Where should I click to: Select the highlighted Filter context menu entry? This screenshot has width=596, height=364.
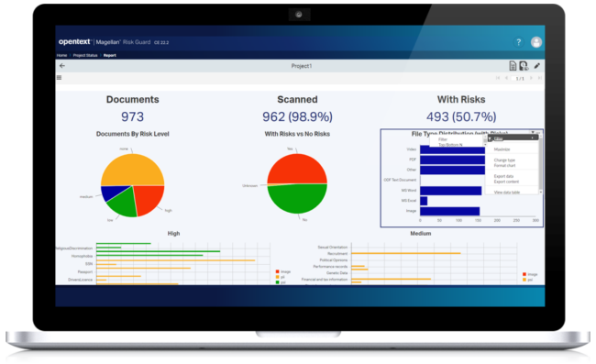513,138
